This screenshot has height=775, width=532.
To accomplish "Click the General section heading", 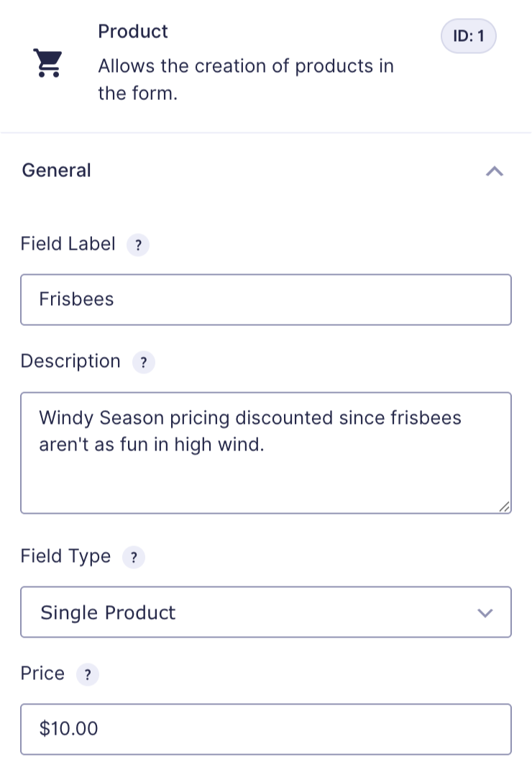I will 56,171.
